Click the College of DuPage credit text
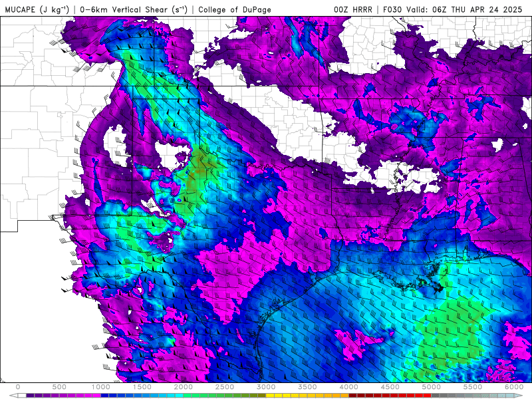 235,9
